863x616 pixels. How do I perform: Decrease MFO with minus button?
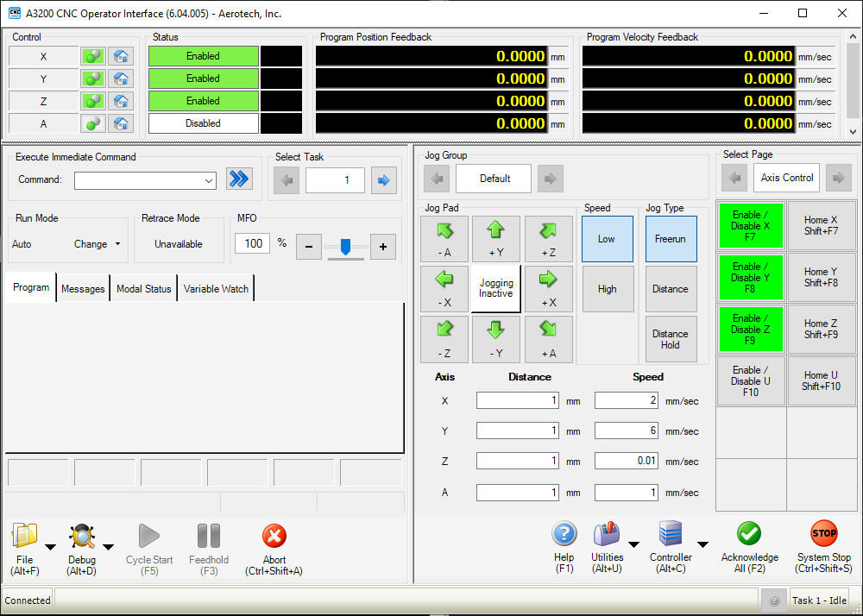click(309, 247)
